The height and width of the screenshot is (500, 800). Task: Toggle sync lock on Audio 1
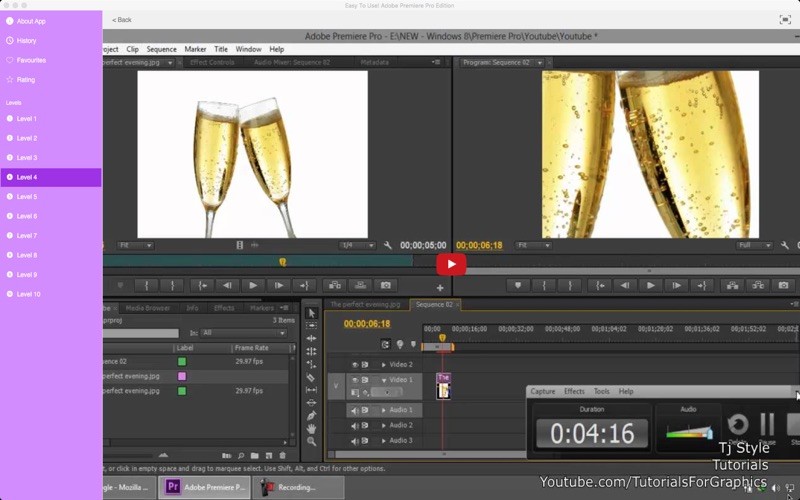point(365,410)
